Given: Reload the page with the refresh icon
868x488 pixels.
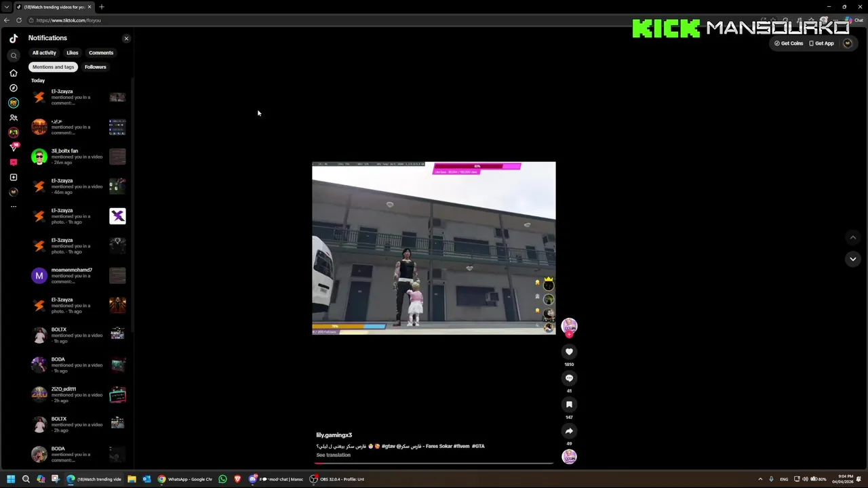Looking at the screenshot, I should 19,20.
